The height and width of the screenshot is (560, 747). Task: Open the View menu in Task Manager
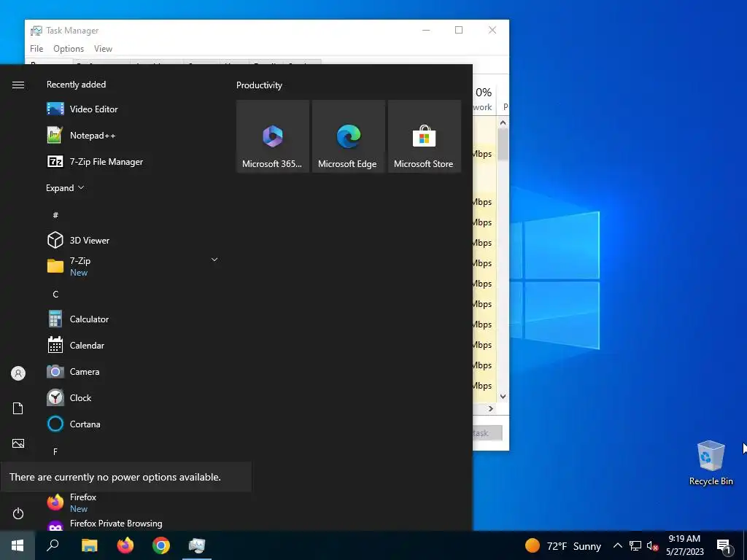coord(103,49)
